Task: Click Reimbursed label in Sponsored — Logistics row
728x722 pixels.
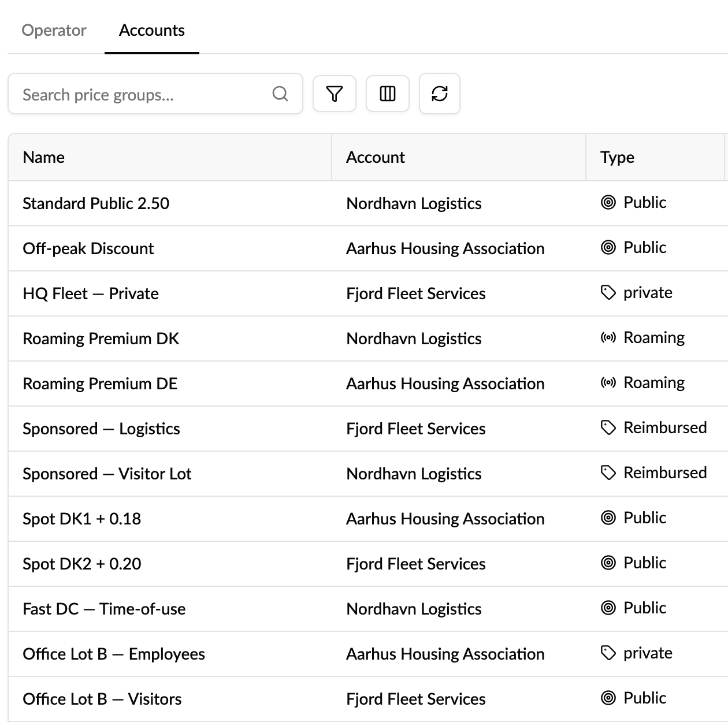Action: (x=665, y=427)
